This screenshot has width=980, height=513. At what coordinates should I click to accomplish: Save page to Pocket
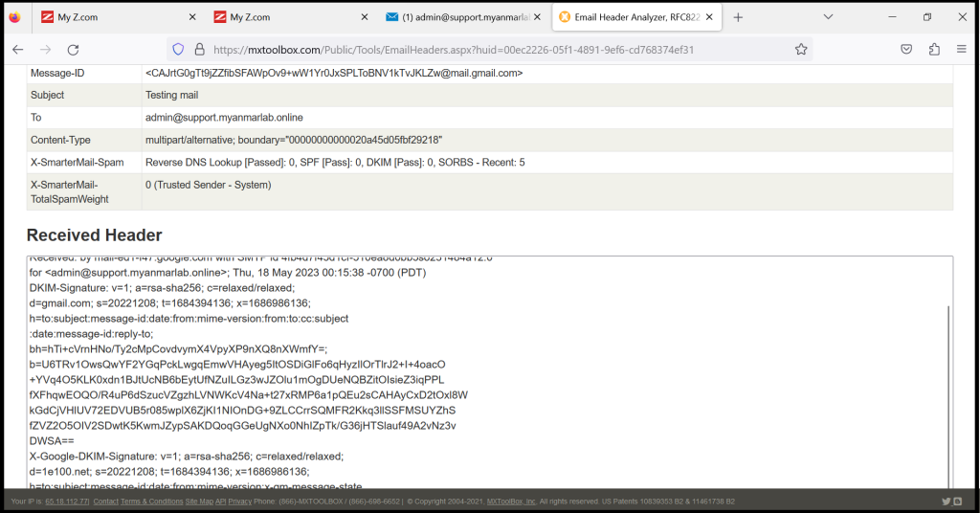click(x=906, y=50)
